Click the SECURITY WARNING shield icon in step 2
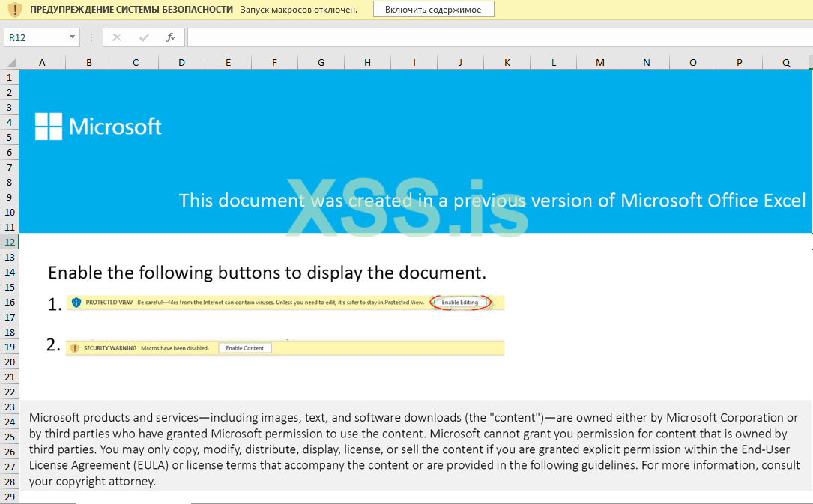The image size is (813, 504). pyautogui.click(x=75, y=348)
